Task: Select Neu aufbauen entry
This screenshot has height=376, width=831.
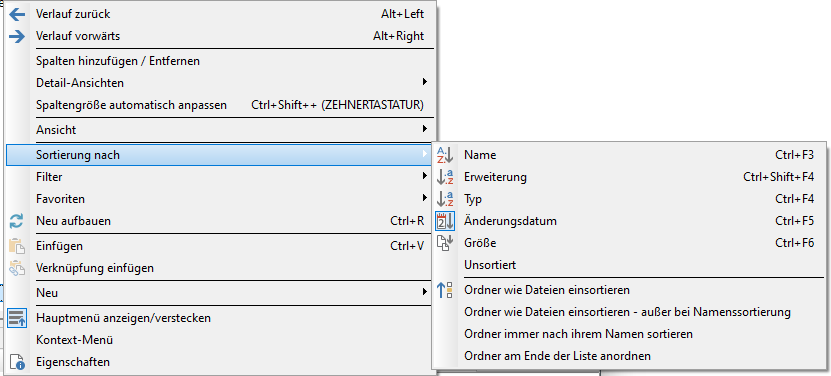Action: (x=220, y=221)
